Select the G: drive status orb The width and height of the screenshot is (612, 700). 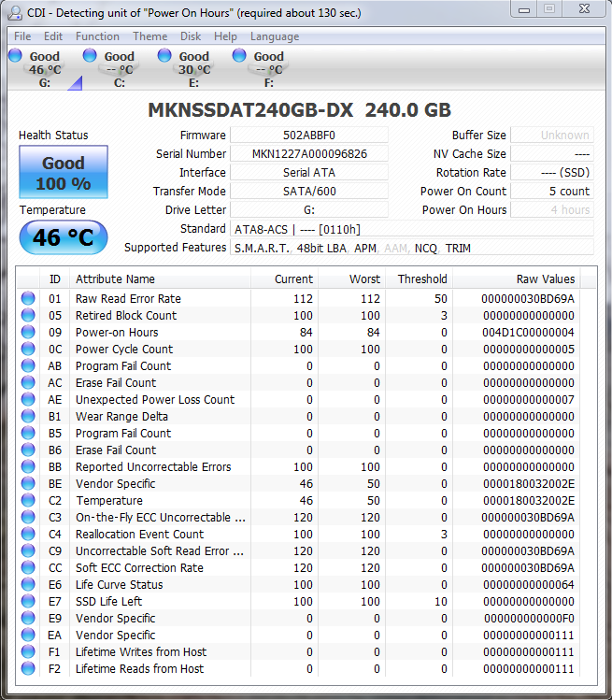pyautogui.click(x=15, y=56)
